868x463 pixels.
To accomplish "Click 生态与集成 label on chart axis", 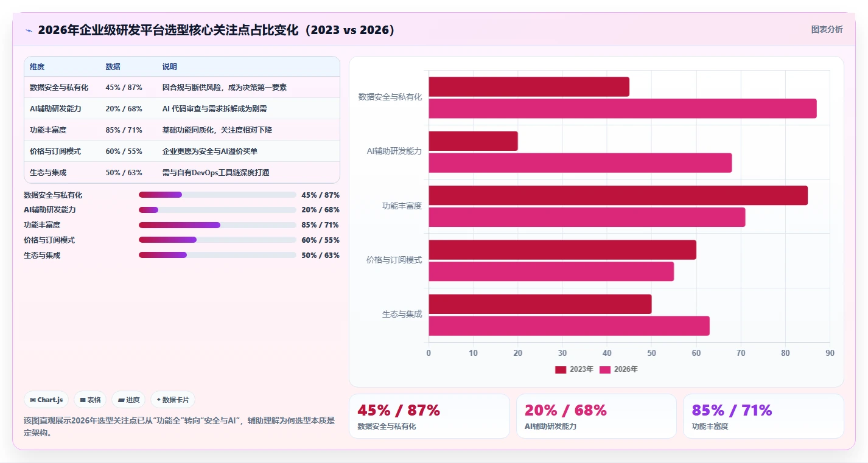I will pos(402,314).
